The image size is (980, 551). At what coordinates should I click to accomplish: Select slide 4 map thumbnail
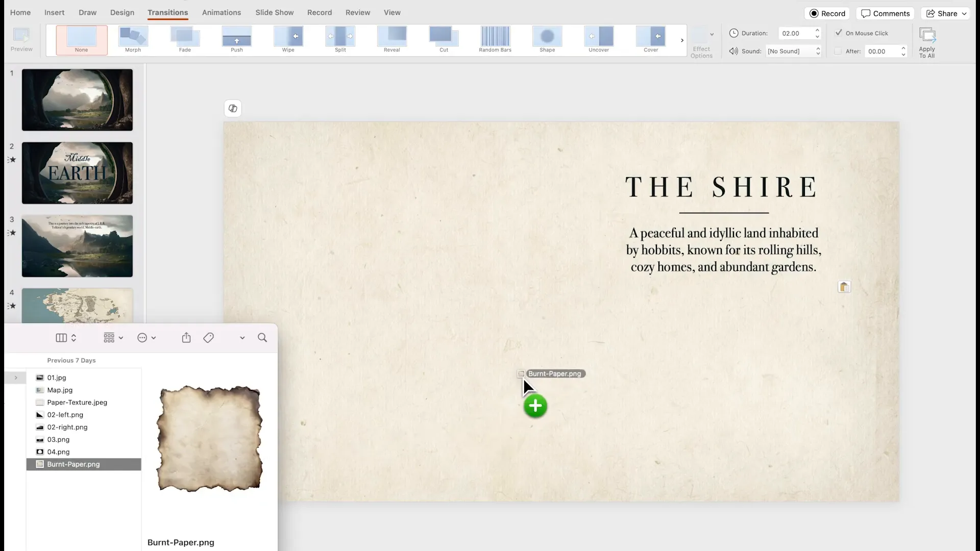[x=77, y=305]
